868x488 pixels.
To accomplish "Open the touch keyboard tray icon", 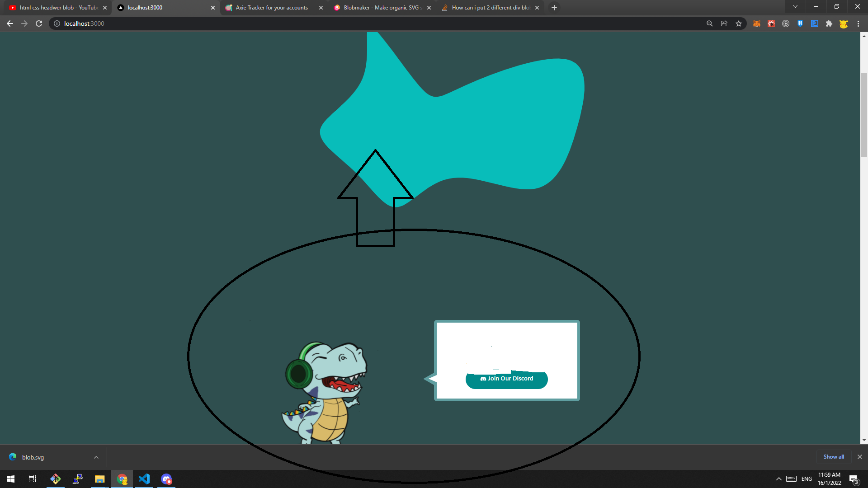I will pos(791,479).
